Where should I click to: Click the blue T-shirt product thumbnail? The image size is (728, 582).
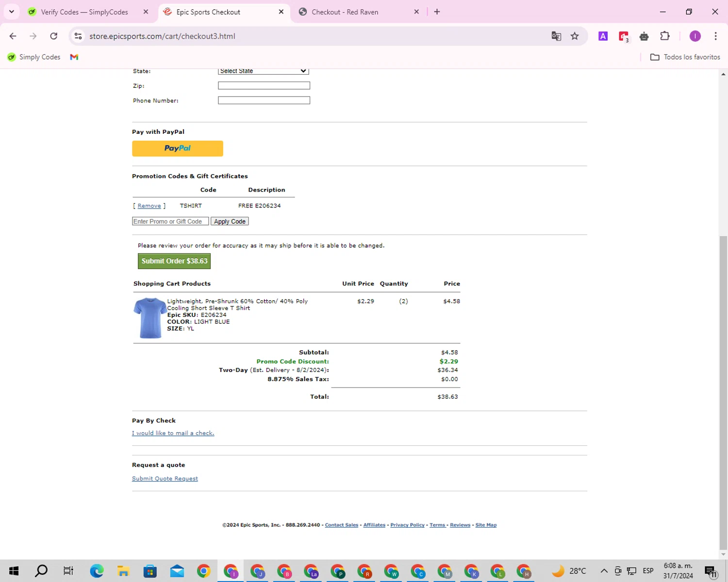(x=149, y=318)
